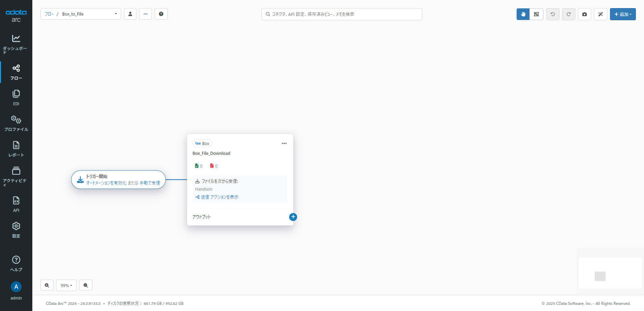Zoom out of the flow canvas
The image size is (644, 311).
tap(86, 285)
